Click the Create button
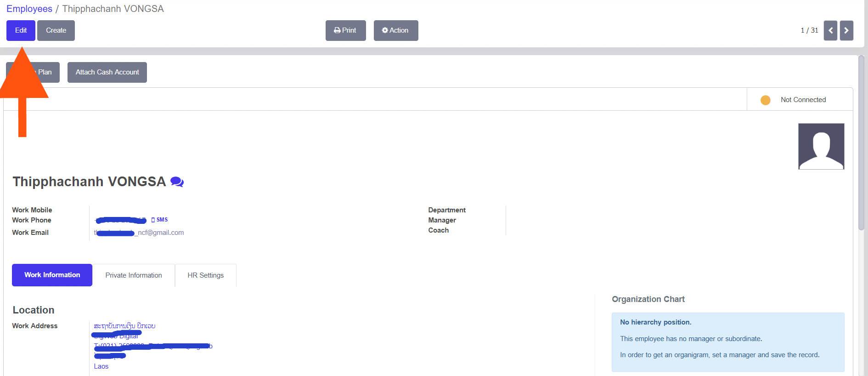 56,30
